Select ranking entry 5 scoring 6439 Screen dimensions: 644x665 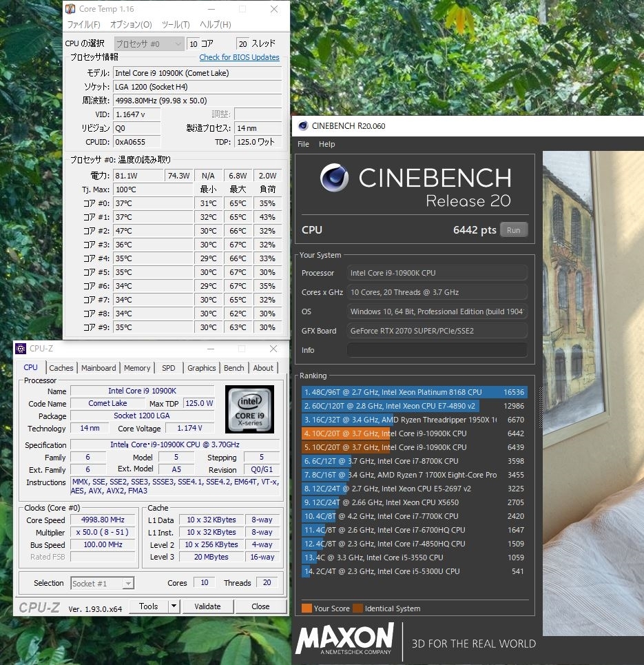coord(414,447)
